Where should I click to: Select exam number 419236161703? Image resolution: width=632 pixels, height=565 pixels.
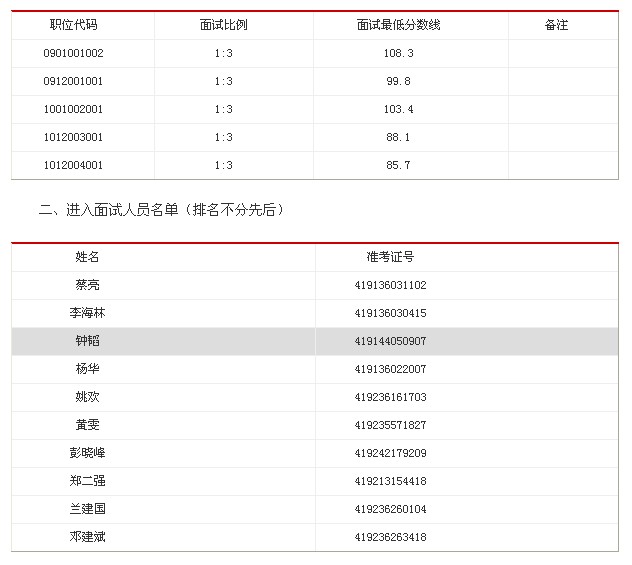(x=390, y=397)
